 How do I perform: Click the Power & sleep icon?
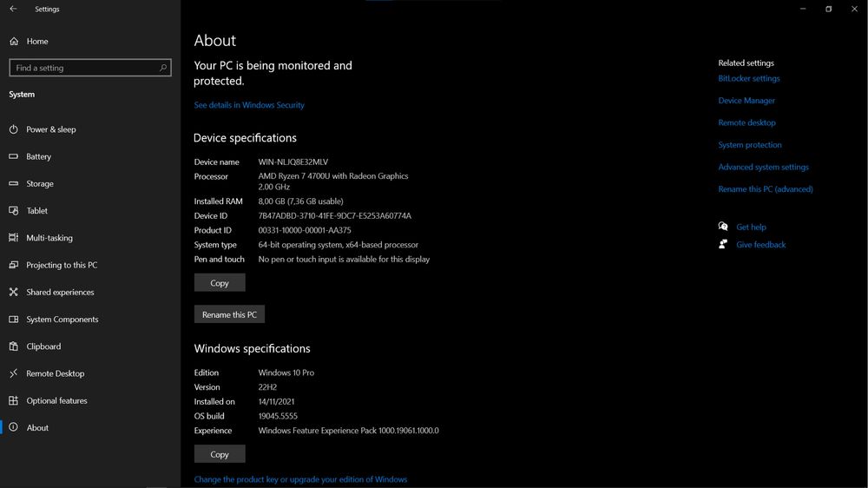tap(13, 129)
